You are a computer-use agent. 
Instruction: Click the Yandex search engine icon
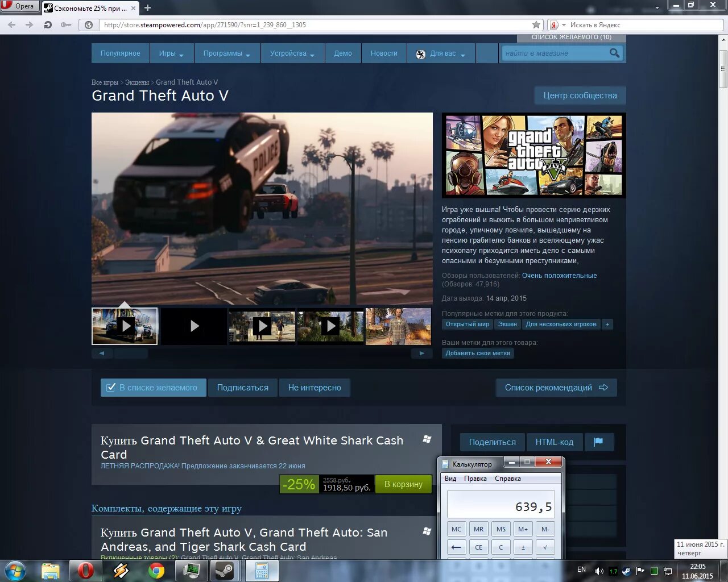(x=554, y=25)
